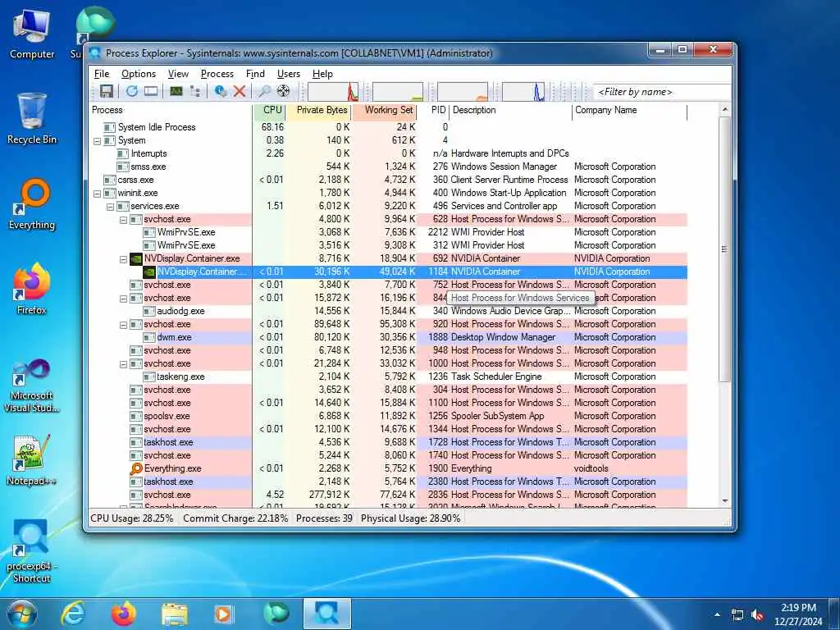Image resolution: width=840 pixels, height=630 pixels.
Task: Collapse svchost.exe PID 920 node
Action: 123,325
